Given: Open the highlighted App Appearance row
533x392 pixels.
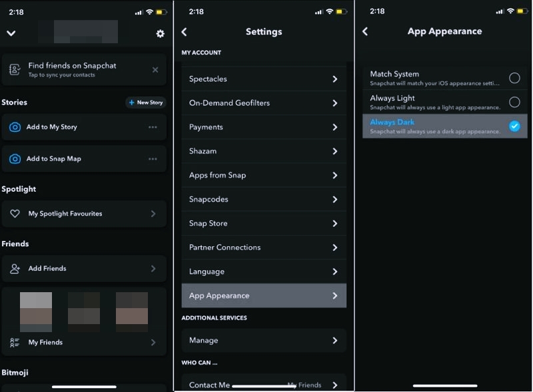Looking at the screenshot, I should [264, 295].
